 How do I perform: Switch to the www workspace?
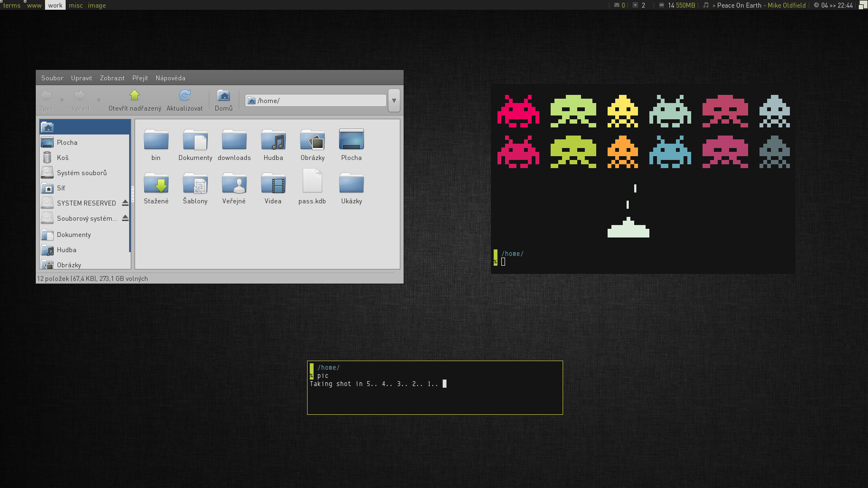[x=34, y=5]
